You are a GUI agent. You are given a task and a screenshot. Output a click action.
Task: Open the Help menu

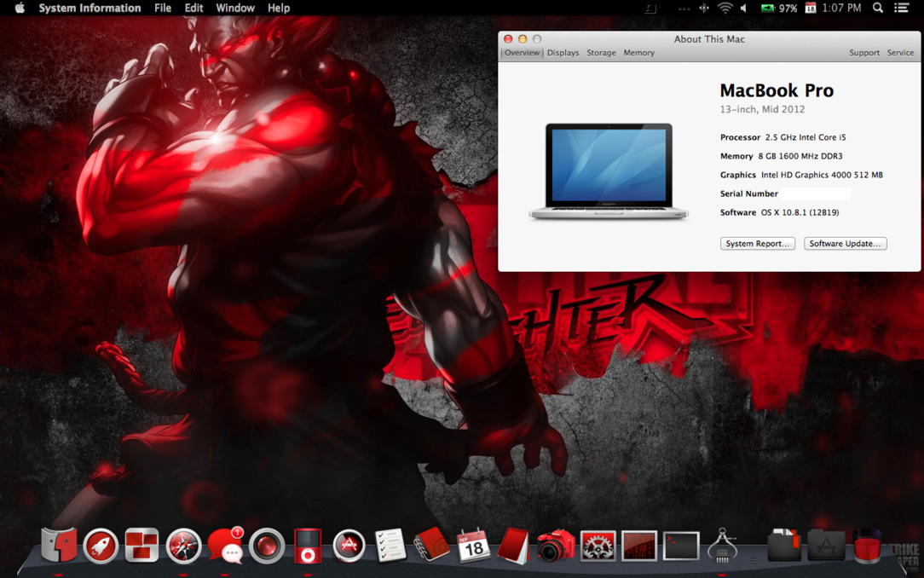pos(278,8)
